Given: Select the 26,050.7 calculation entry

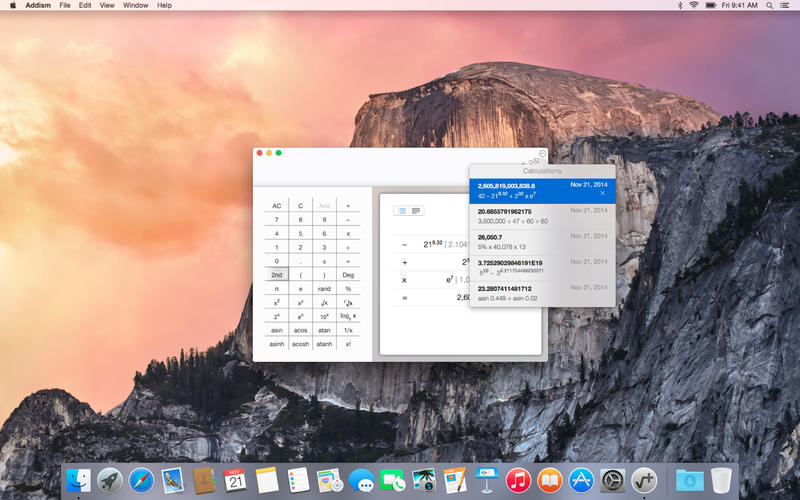Looking at the screenshot, I should [x=542, y=242].
